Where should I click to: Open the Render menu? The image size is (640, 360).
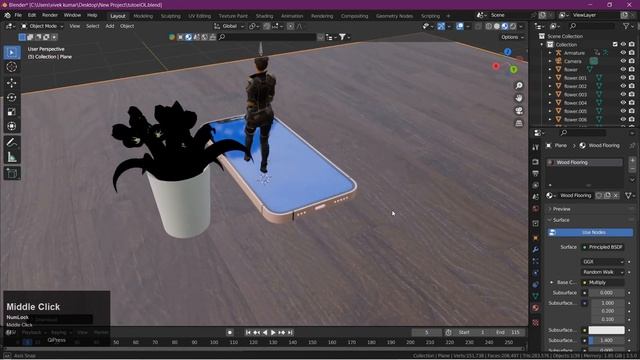[50, 15]
